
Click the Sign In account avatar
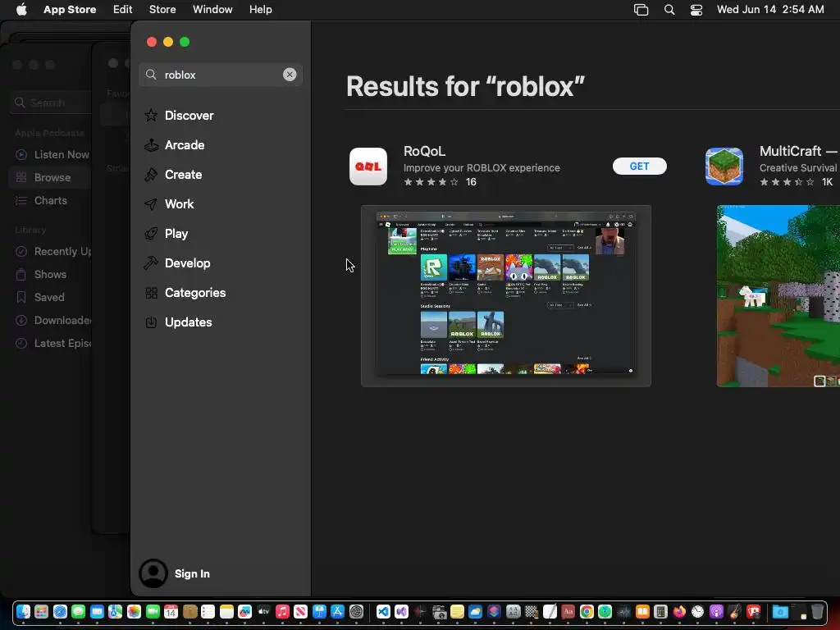[153, 573]
